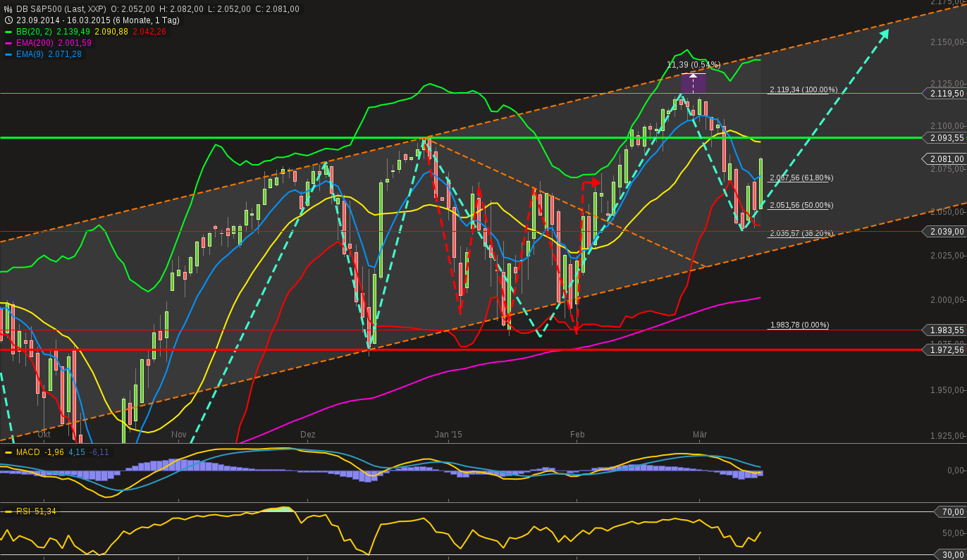967x560 pixels.
Task: Click the MACD signal value 4,15
Action: click(x=77, y=452)
